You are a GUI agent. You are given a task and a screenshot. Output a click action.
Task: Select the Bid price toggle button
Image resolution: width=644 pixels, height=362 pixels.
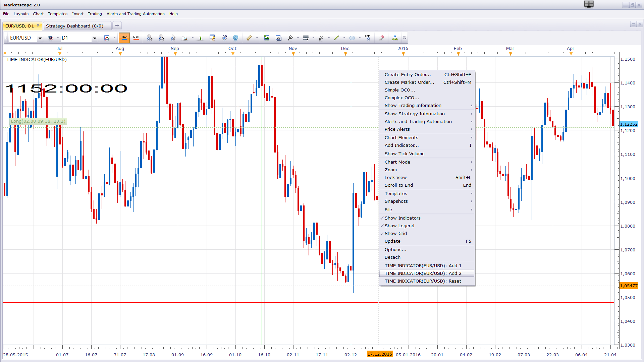124,38
